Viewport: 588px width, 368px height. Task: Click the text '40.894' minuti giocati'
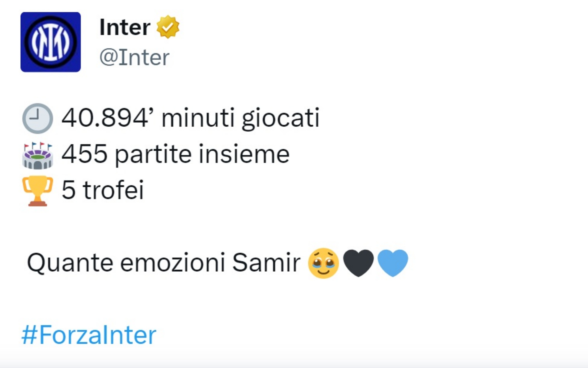(x=191, y=118)
